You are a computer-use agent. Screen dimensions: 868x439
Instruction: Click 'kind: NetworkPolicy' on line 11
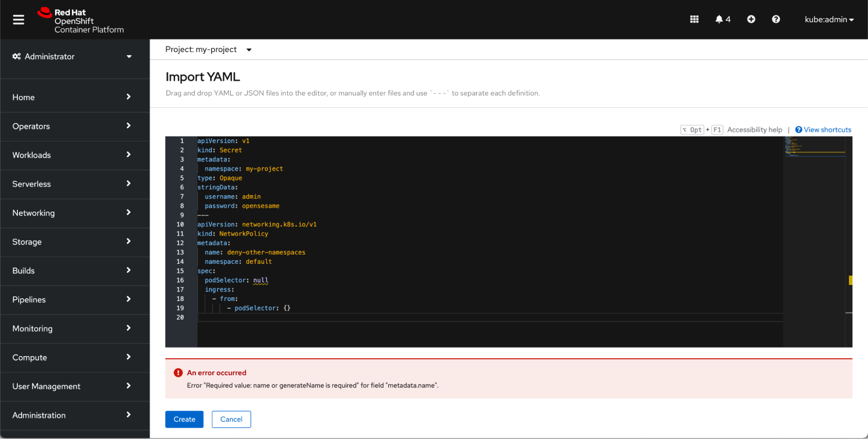233,234
